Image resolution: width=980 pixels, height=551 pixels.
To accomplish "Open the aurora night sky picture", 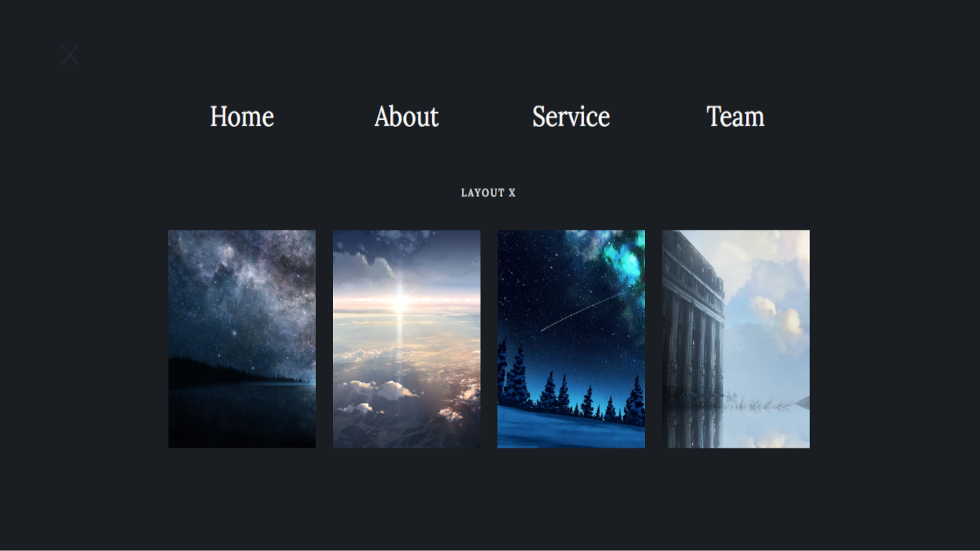I will [x=571, y=339].
